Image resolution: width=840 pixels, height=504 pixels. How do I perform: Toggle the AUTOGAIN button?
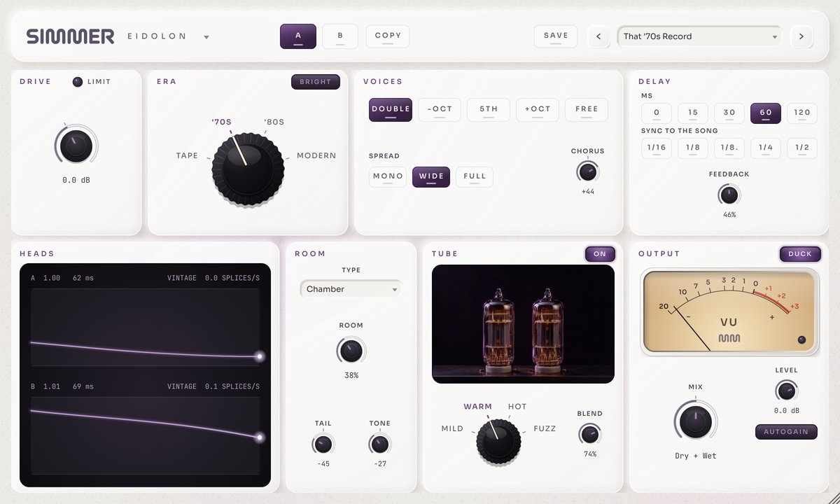coord(786,432)
